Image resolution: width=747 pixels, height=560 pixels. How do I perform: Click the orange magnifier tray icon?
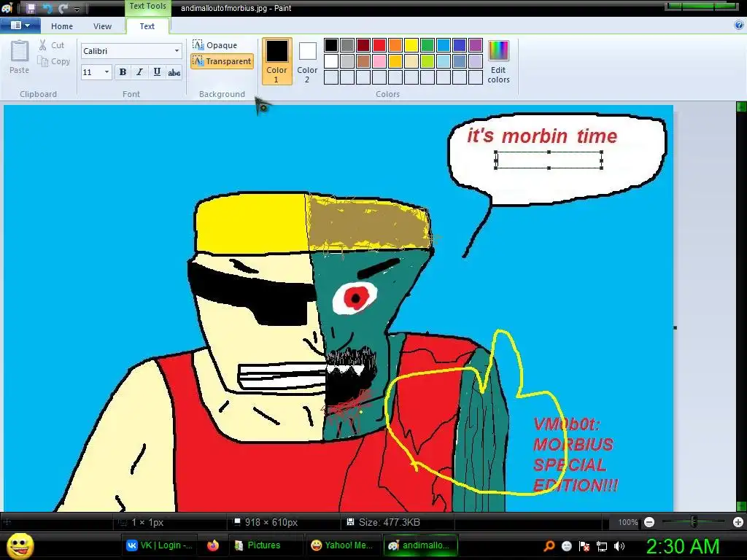tap(549, 546)
